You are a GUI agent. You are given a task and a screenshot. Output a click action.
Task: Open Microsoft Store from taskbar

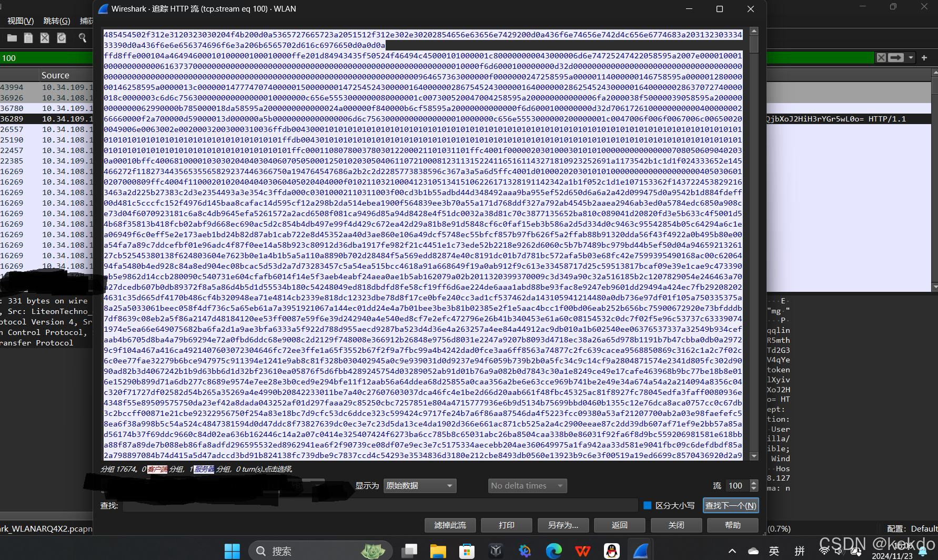click(x=467, y=551)
